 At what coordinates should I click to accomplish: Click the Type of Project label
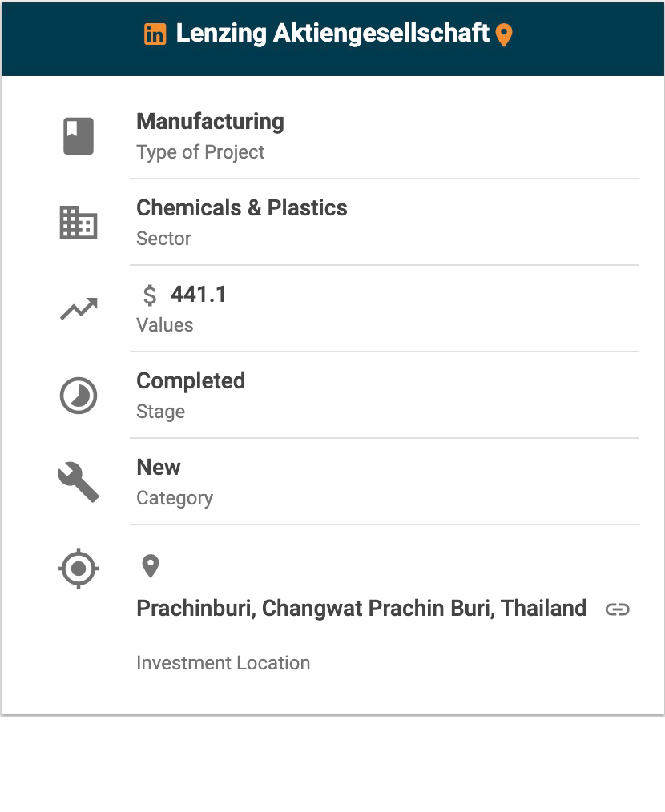point(200,152)
